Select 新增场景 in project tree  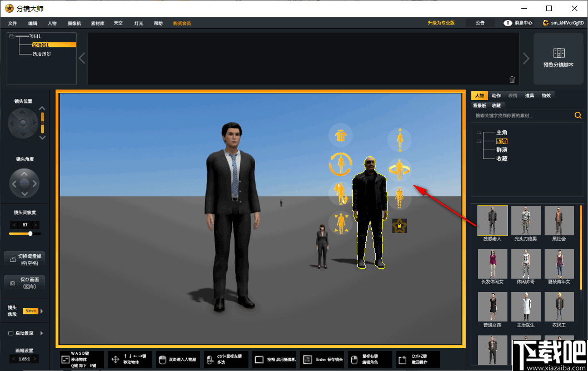[42, 55]
